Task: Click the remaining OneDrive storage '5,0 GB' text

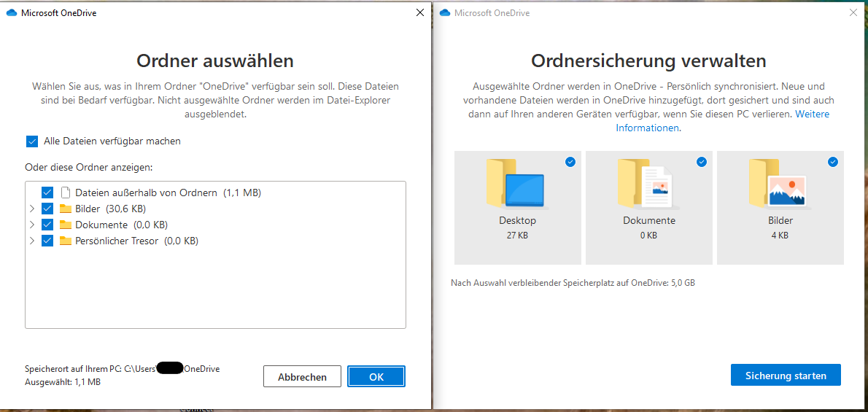Action: [683, 283]
